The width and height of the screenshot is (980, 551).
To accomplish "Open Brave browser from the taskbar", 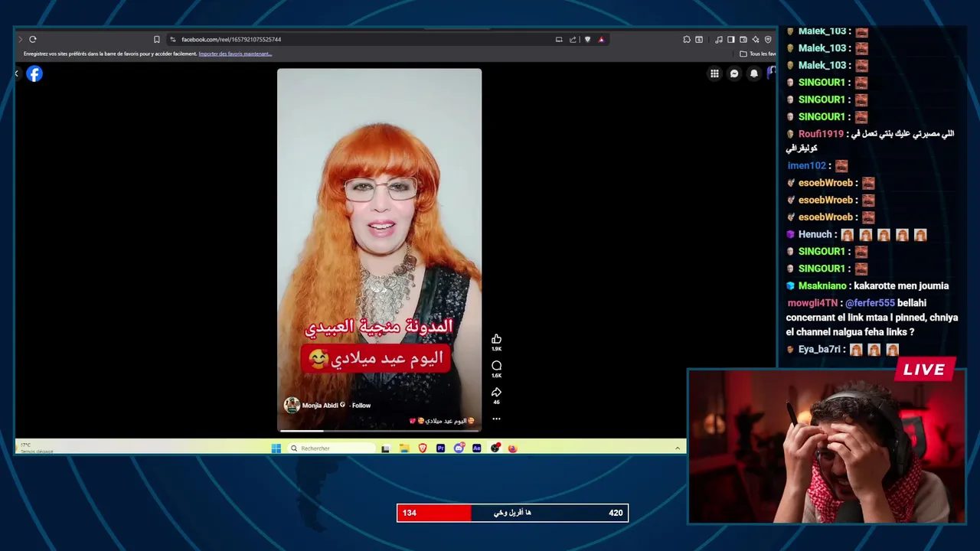I will point(422,448).
